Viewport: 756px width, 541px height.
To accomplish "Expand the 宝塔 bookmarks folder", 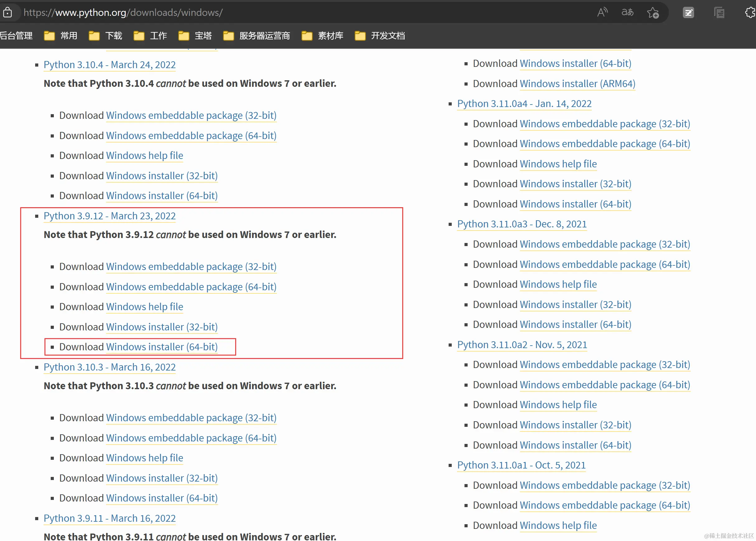I will (195, 36).
